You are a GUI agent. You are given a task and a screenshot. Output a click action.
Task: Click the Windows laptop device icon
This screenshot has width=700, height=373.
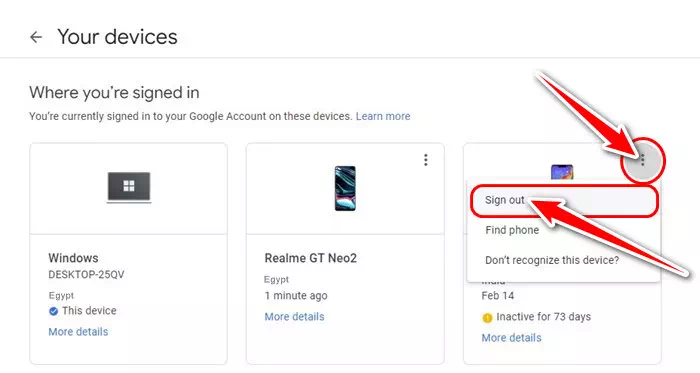click(129, 187)
